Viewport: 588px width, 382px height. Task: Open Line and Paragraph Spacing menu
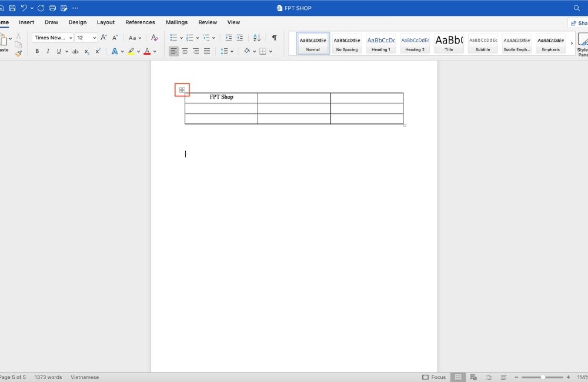click(227, 51)
